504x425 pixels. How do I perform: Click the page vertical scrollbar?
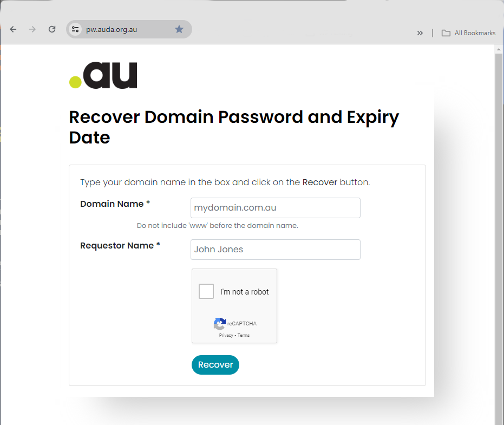499,217
